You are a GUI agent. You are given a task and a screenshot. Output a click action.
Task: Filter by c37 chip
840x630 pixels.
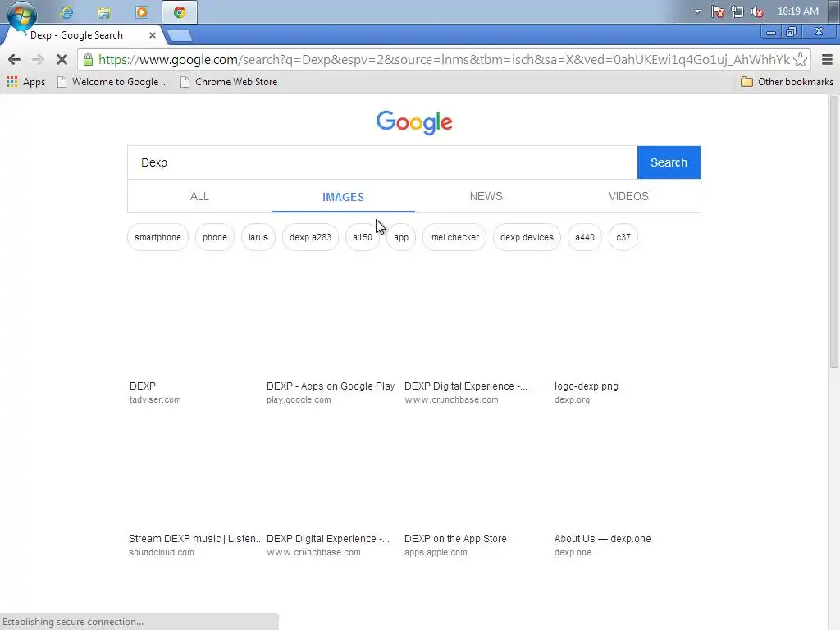click(x=623, y=237)
